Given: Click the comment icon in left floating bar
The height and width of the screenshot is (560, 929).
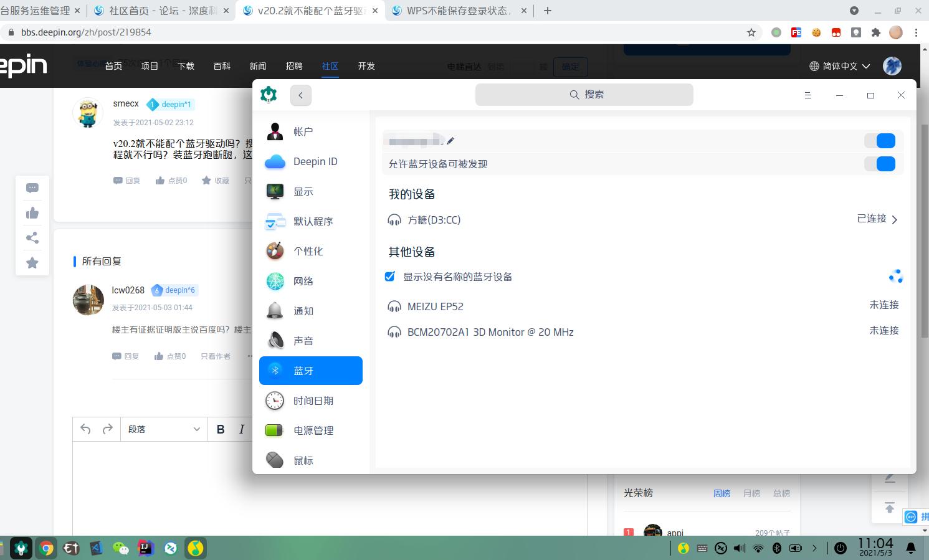Looking at the screenshot, I should click(x=32, y=188).
